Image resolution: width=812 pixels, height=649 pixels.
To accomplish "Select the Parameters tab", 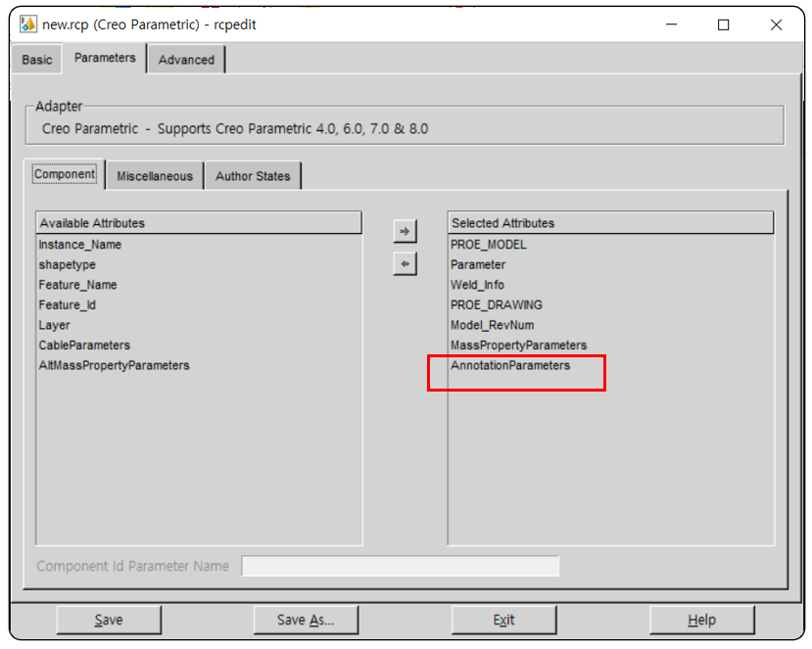I will coord(105,58).
